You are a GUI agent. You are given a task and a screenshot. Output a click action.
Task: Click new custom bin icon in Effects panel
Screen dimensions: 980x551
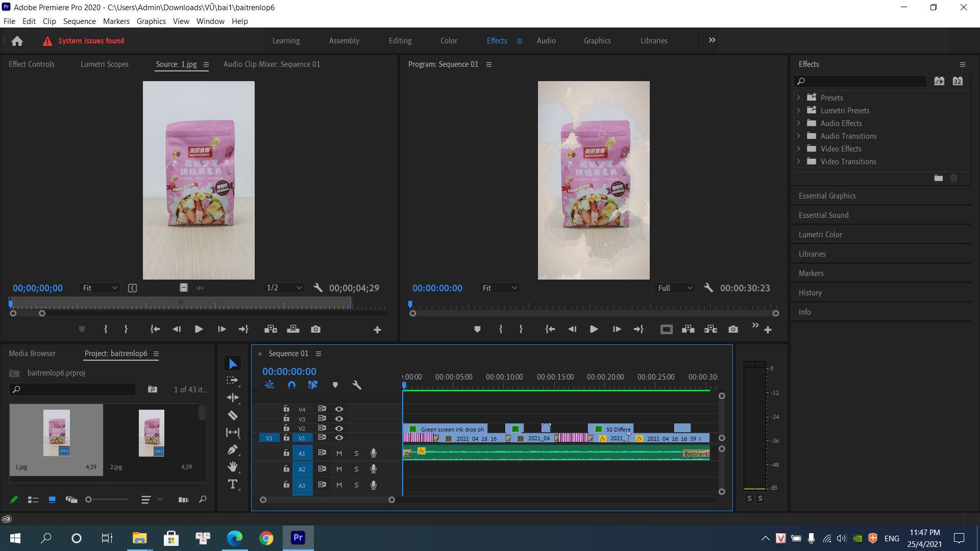938,178
